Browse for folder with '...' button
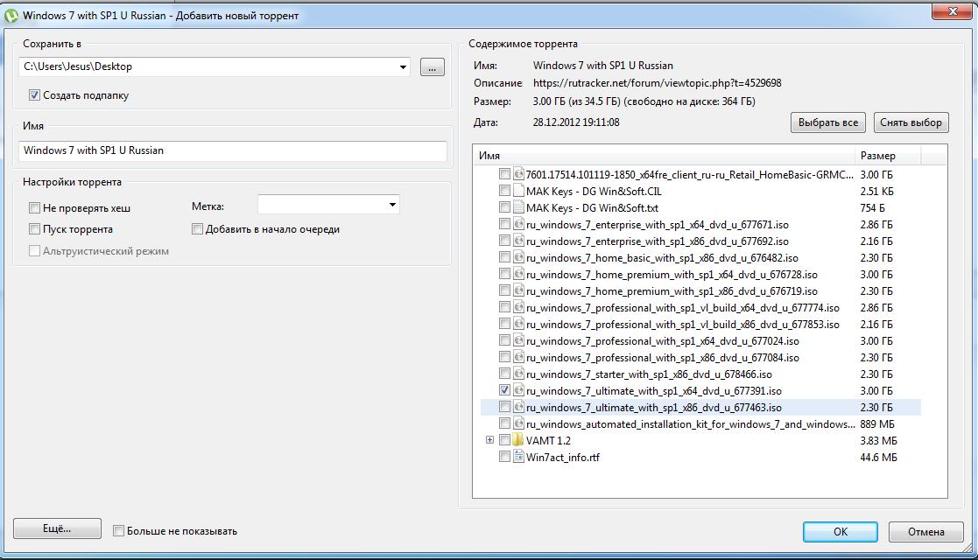Screen dimensions: 978x560 pyautogui.click(x=432, y=67)
